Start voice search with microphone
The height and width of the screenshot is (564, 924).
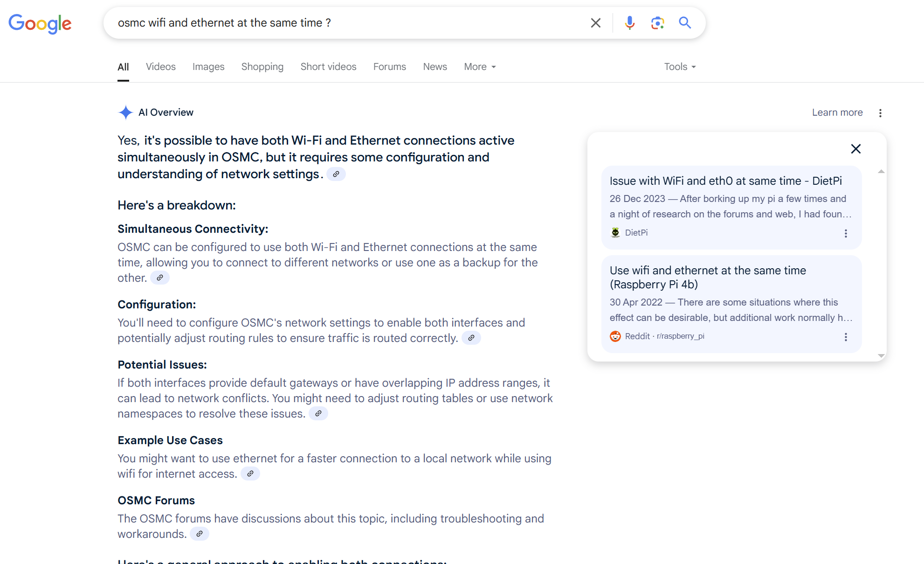[629, 23]
